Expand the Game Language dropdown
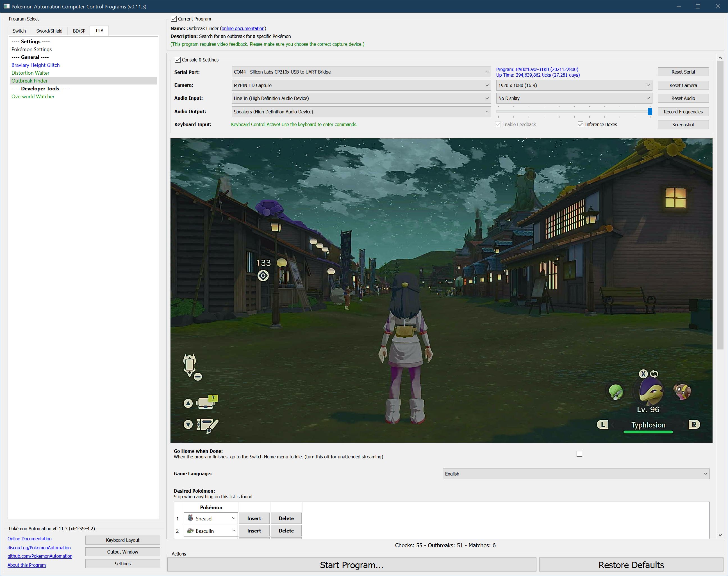Image resolution: width=728 pixels, height=576 pixels. click(576, 474)
